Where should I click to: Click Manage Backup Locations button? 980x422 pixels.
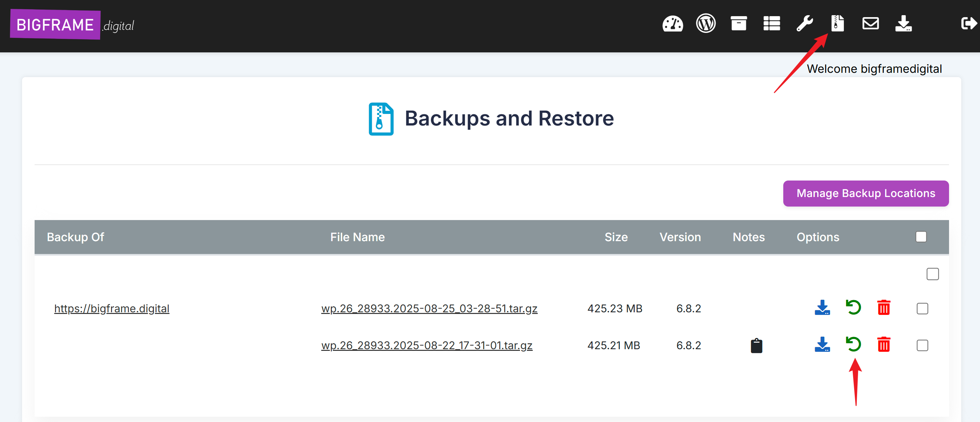click(x=865, y=193)
